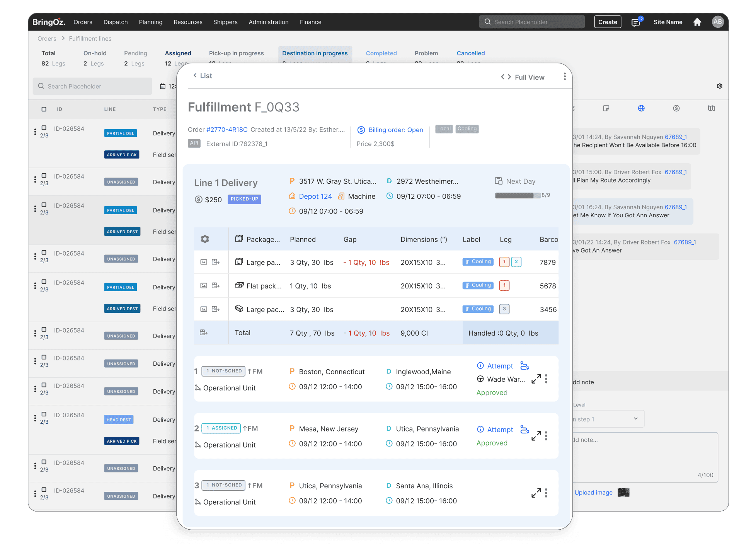Screen dimensions: 756x544
Task: Open more options for leg 3 Utica
Action: (x=546, y=493)
